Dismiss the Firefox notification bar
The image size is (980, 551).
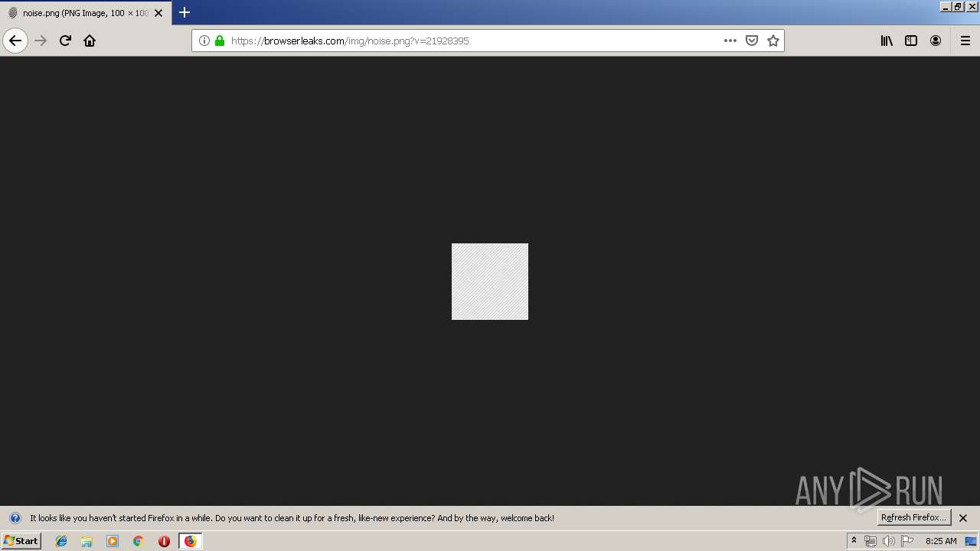pos(963,518)
